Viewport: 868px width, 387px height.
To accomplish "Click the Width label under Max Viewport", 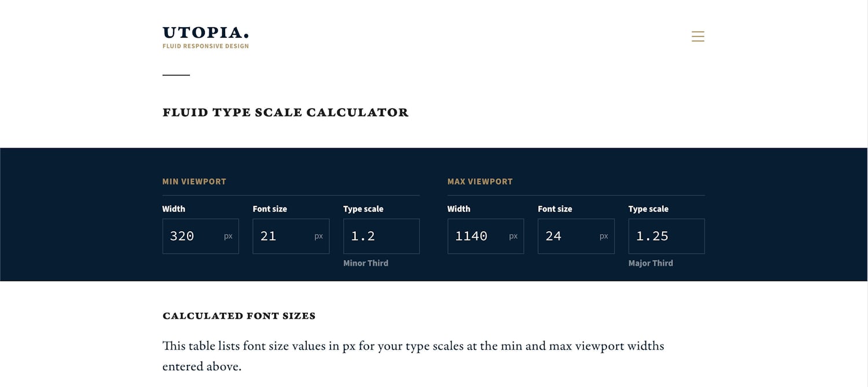I will point(459,209).
